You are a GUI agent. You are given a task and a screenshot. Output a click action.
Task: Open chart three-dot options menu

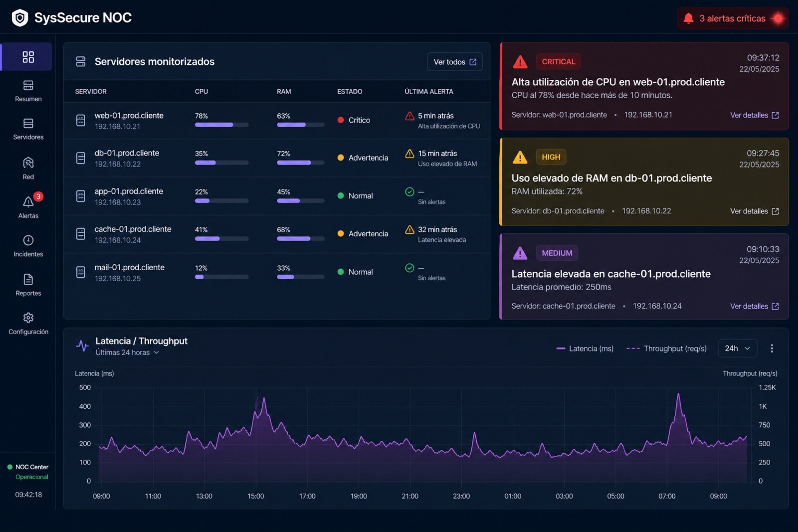(772, 349)
